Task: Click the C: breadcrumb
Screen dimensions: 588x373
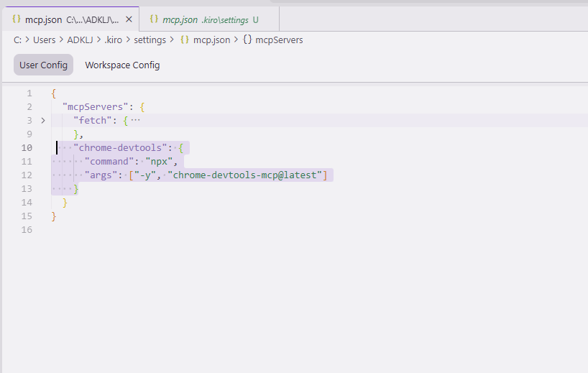Action: tap(17, 40)
